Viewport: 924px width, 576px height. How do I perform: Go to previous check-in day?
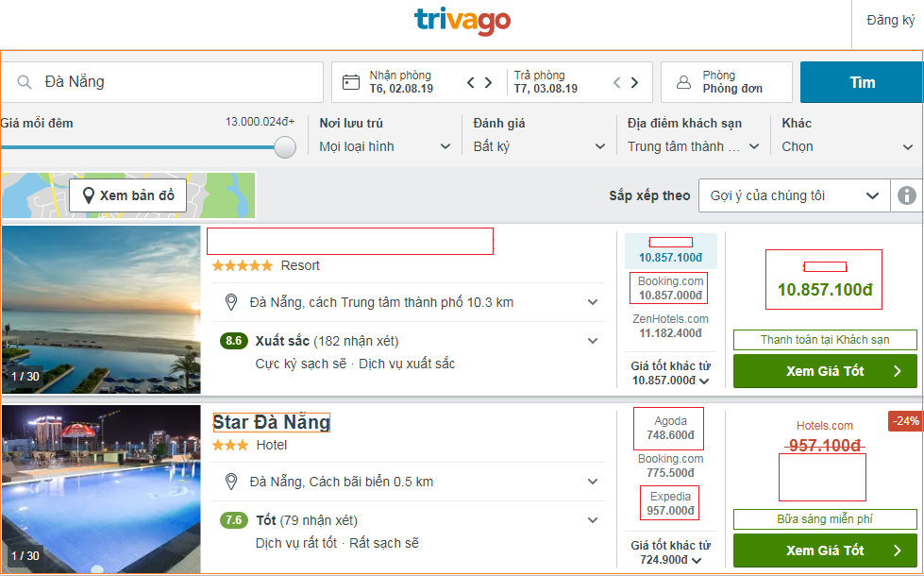470,82
